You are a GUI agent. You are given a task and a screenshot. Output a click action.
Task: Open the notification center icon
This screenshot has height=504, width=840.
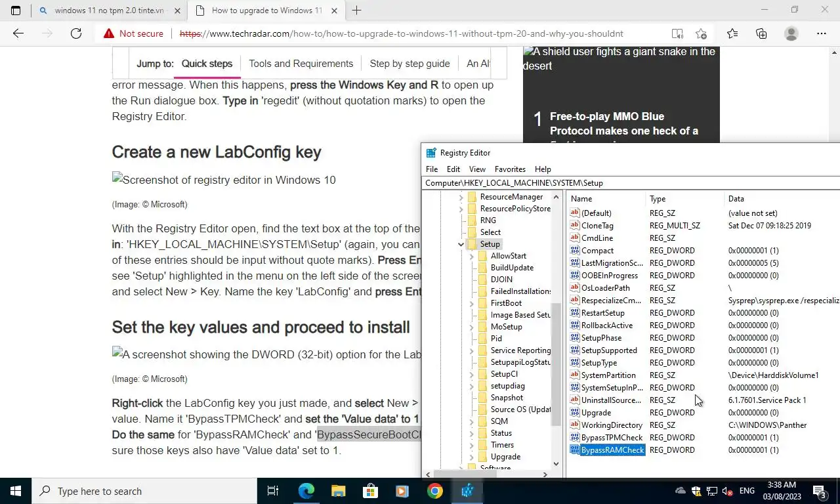click(820, 491)
